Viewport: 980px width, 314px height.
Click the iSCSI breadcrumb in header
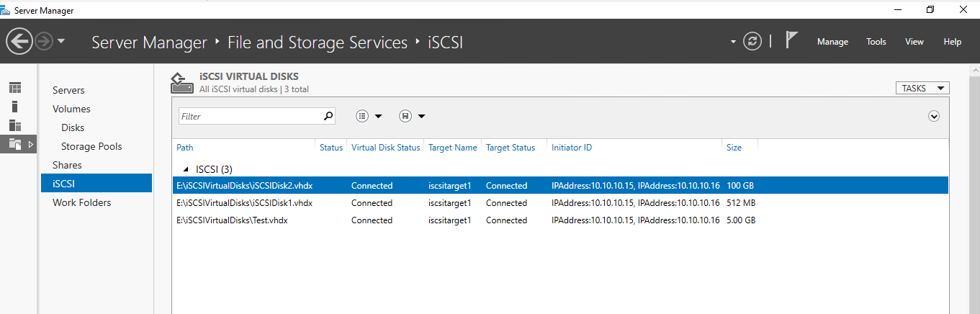(446, 42)
